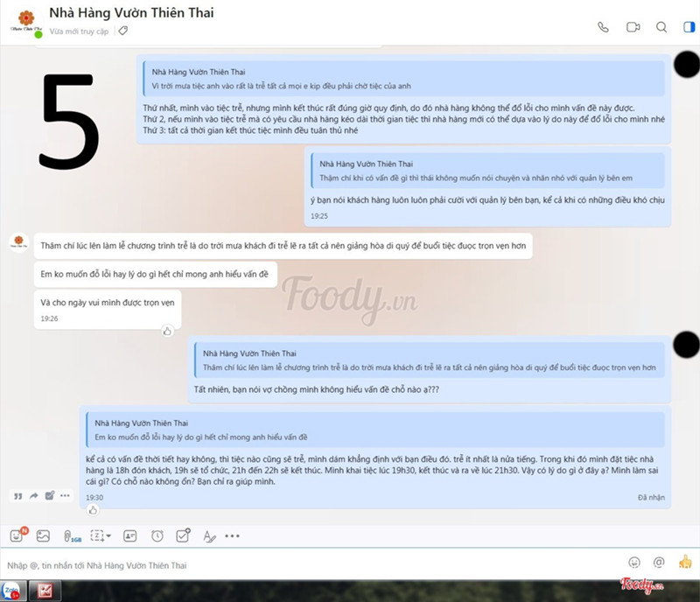Open the sticker picker
Image resolution: width=700 pixels, height=602 pixels.
point(17,535)
